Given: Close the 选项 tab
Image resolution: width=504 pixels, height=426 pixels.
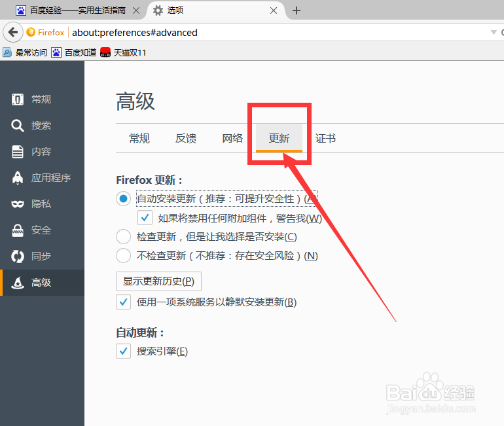Looking at the screenshot, I should [x=274, y=10].
